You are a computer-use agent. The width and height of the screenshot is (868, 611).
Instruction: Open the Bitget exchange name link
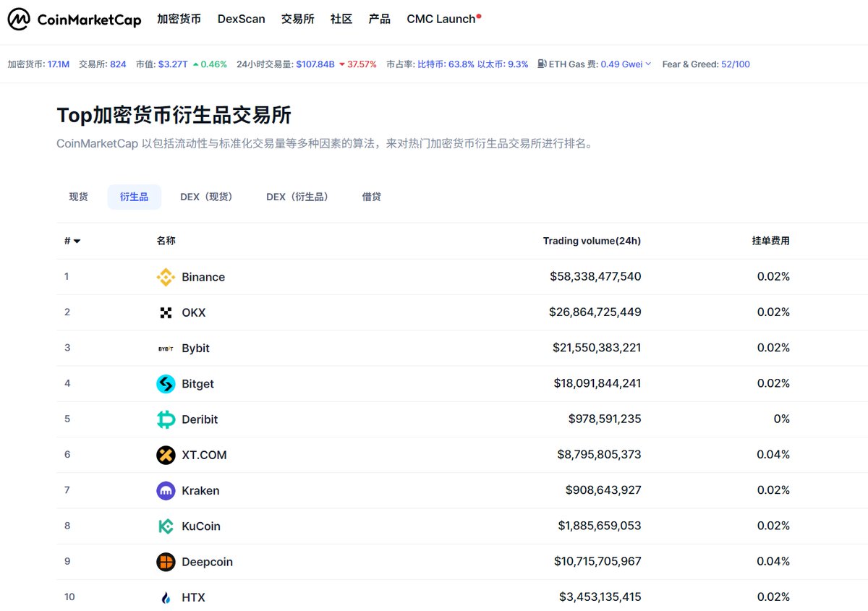pyautogui.click(x=198, y=384)
